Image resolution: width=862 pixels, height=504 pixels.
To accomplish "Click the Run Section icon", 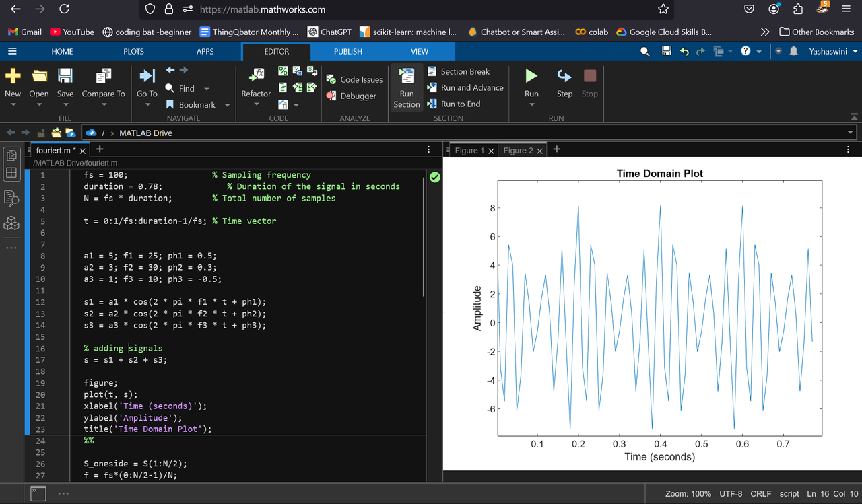I will 406,76.
